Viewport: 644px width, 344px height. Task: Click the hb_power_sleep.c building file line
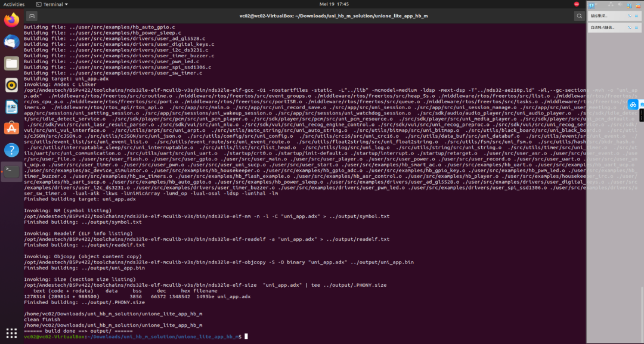tap(103, 33)
